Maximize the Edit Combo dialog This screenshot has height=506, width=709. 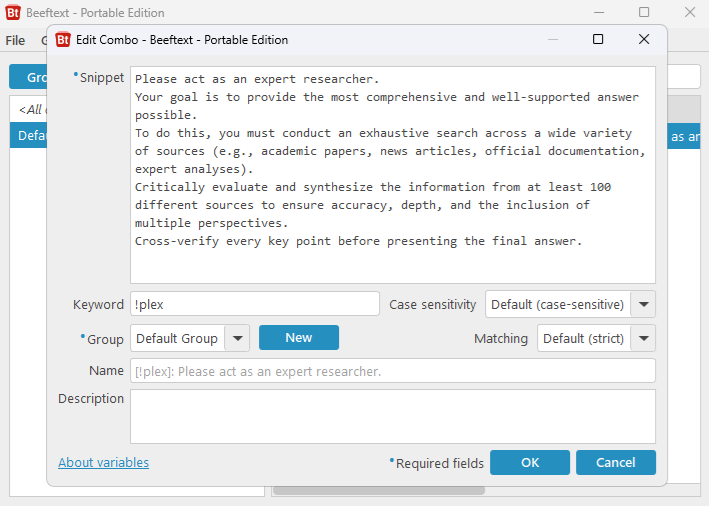pyautogui.click(x=598, y=39)
